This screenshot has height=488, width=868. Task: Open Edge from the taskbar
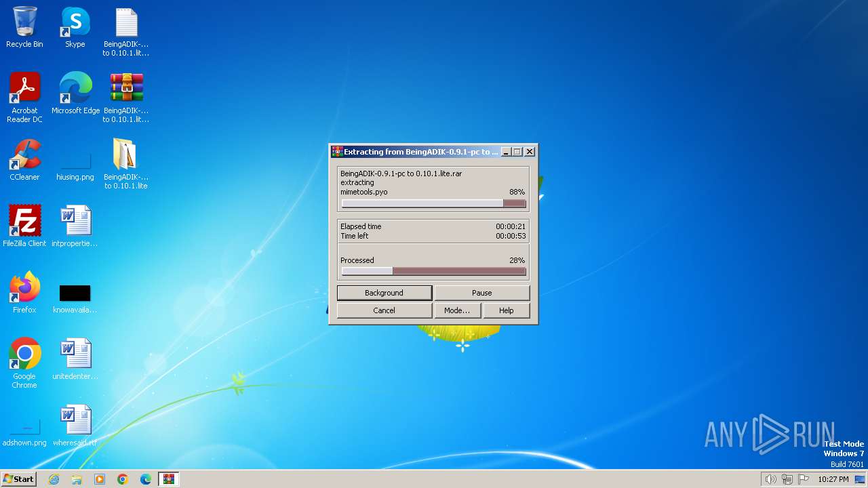click(x=146, y=479)
